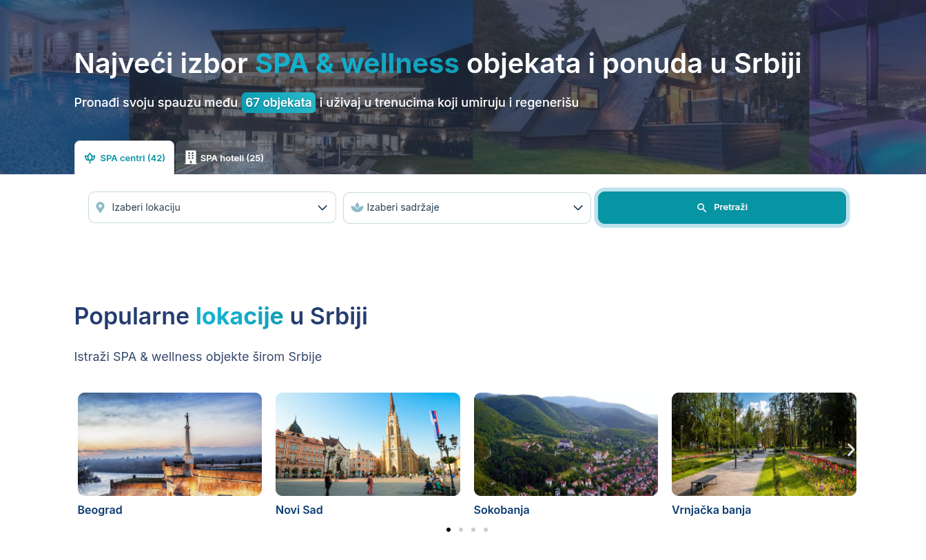Viewport: 926px width, 560px height.
Task: Click the Vrnjačka banja park thumbnail
Action: pos(764,444)
